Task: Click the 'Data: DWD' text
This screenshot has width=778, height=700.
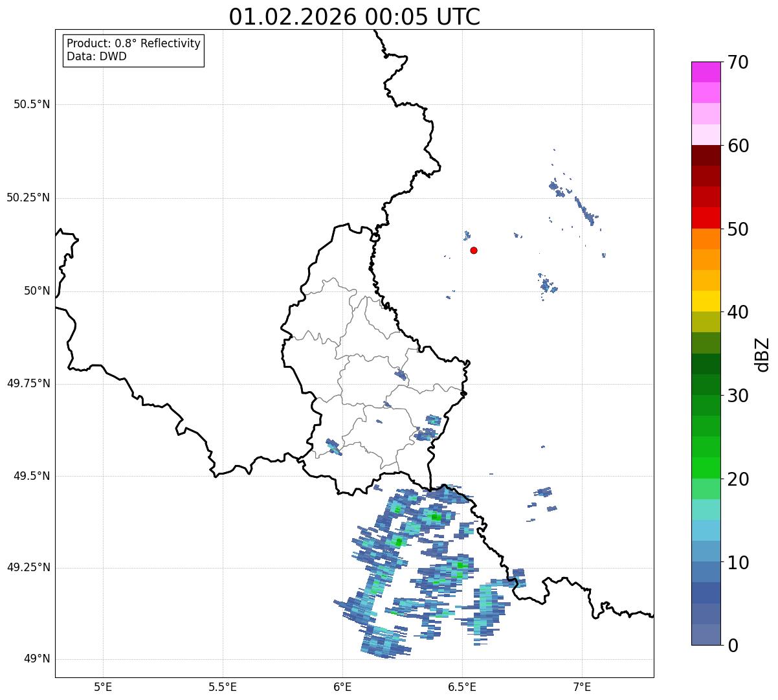Action: click(x=96, y=56)
